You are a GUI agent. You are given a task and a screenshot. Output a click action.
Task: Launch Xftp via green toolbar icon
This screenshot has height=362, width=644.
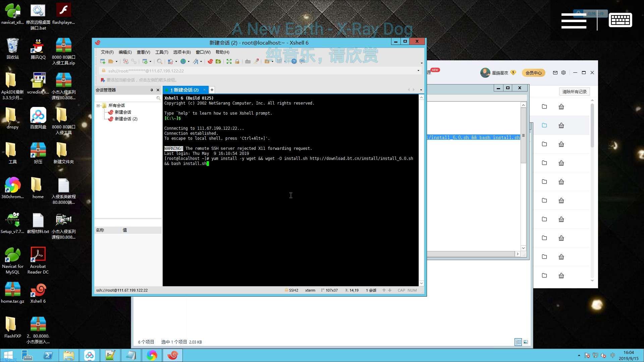click(x=218, y=61)
